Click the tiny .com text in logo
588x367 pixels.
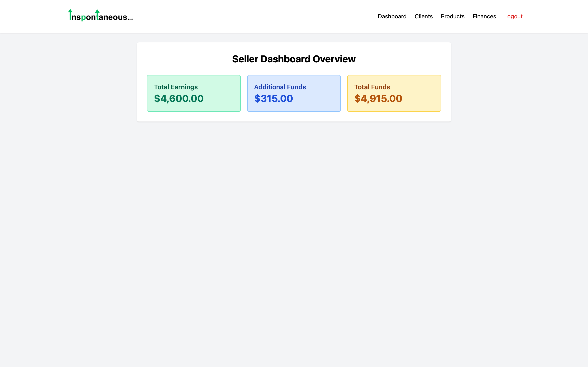click(131, 19)
